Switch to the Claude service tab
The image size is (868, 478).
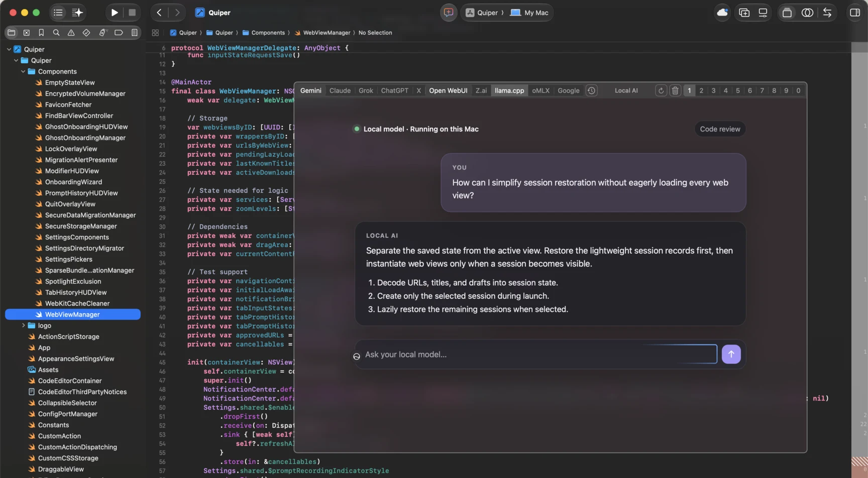tap(340, 91)
